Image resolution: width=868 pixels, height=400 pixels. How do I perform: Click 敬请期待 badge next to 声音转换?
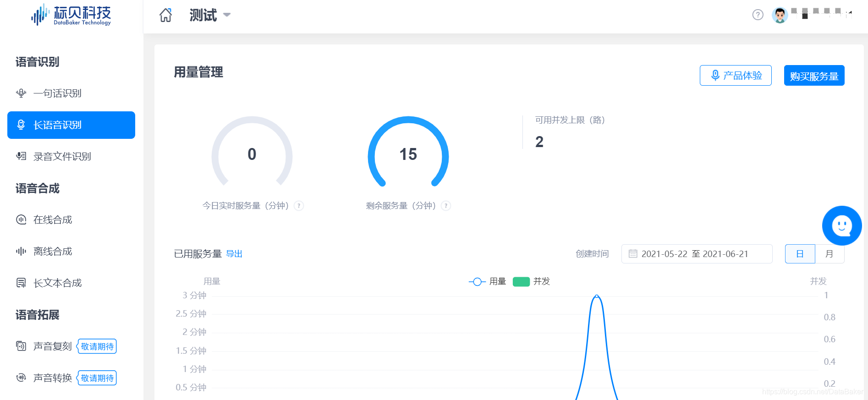pyautogui.click(x=97, y=378)
